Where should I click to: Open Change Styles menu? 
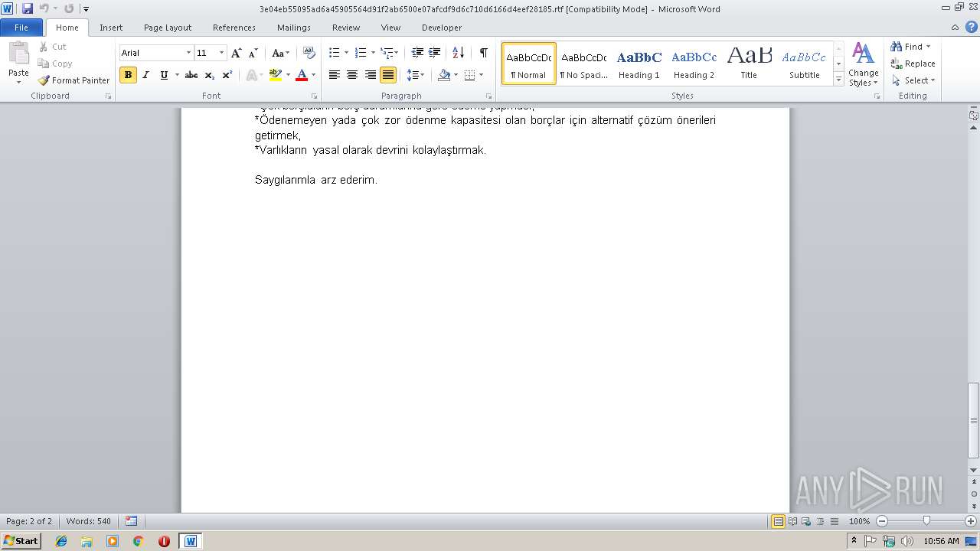point(863,65)
